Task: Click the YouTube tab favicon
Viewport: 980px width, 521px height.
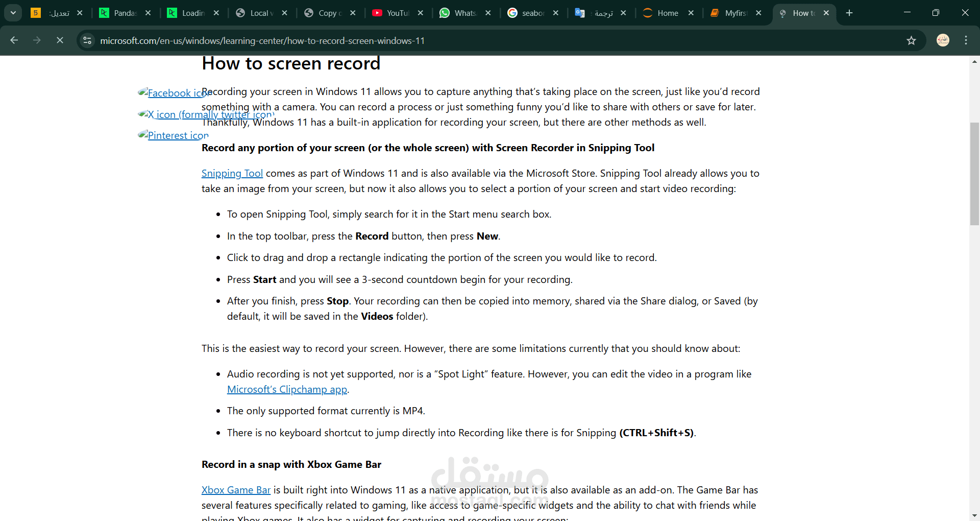Action: (377, 13)
